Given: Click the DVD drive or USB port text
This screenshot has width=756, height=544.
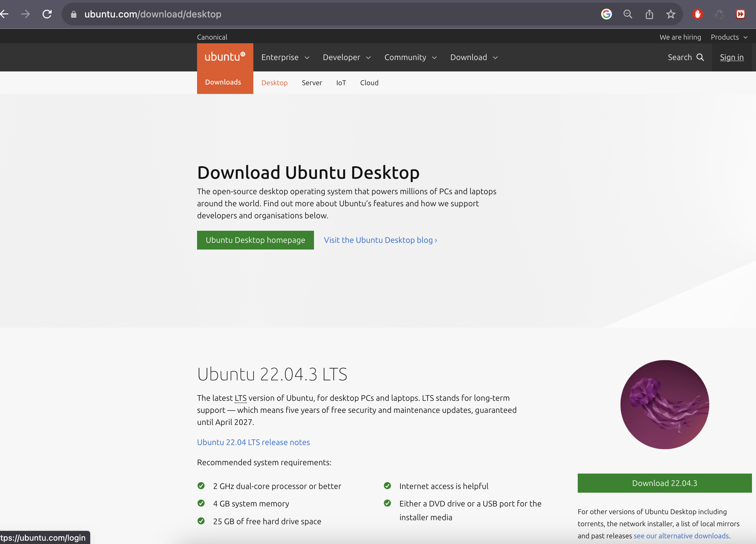Looking at the screenshot, I should tap(470, 510).
